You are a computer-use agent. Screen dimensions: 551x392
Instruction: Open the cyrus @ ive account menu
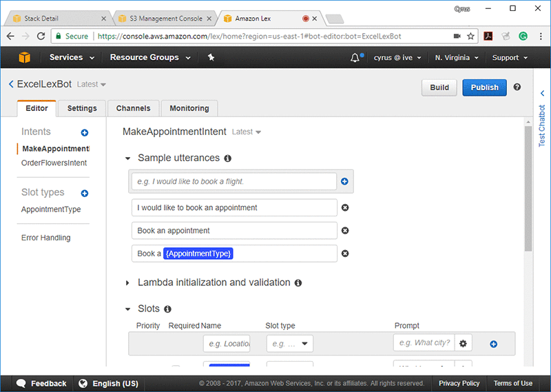pyautogui.click(x=397, y=58)
